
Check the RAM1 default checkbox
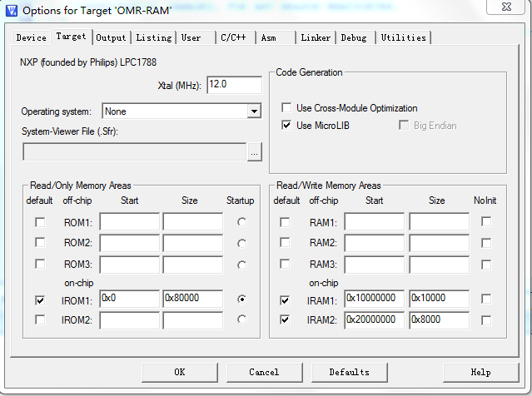click(285, 222)
